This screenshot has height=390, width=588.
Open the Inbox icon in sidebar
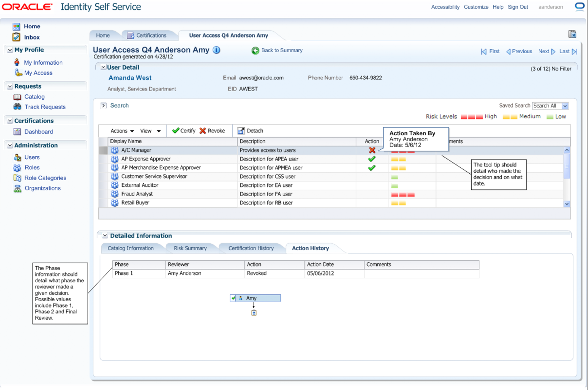(16, 37)
